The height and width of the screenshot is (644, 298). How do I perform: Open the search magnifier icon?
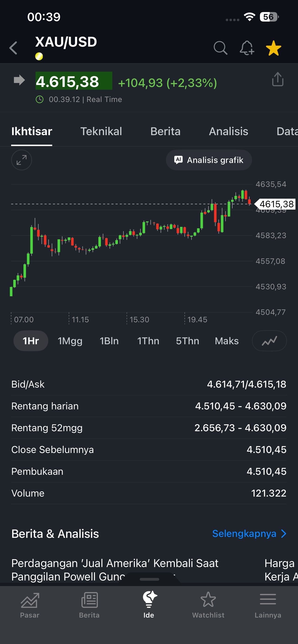pos(220,48)
